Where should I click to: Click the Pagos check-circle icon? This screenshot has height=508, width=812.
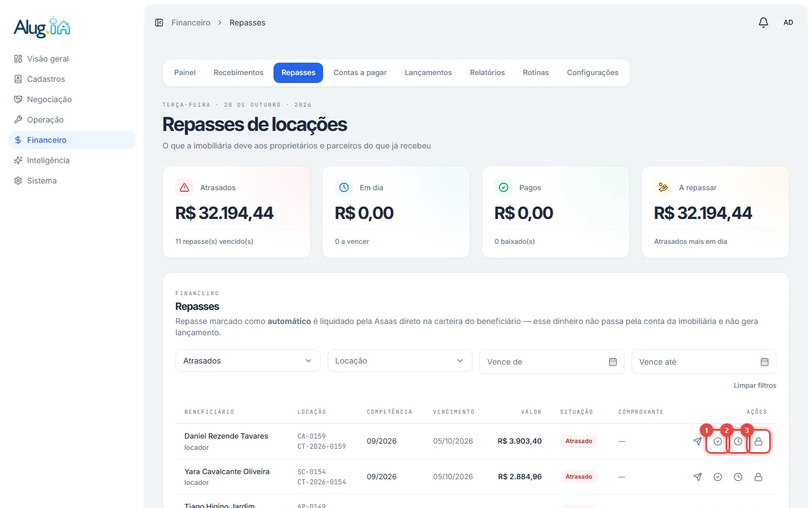(x=504, y=187)
